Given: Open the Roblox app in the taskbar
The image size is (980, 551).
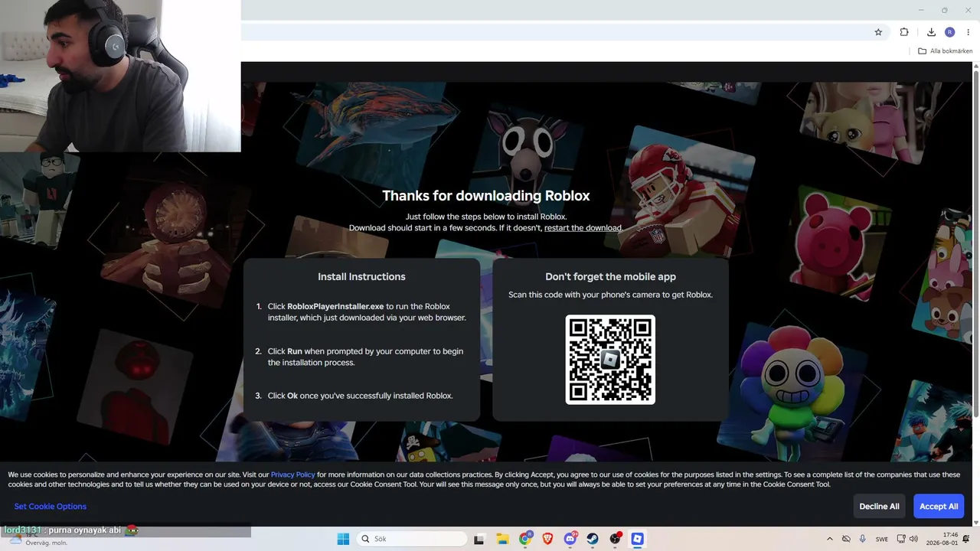Looking at the screenshot, I should (637, 539).
